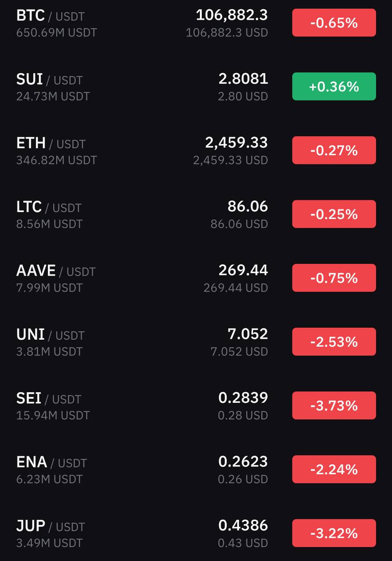Tap the AAVE -0.75% change badge
The image size is (392, 561).
tap(334, 278)
